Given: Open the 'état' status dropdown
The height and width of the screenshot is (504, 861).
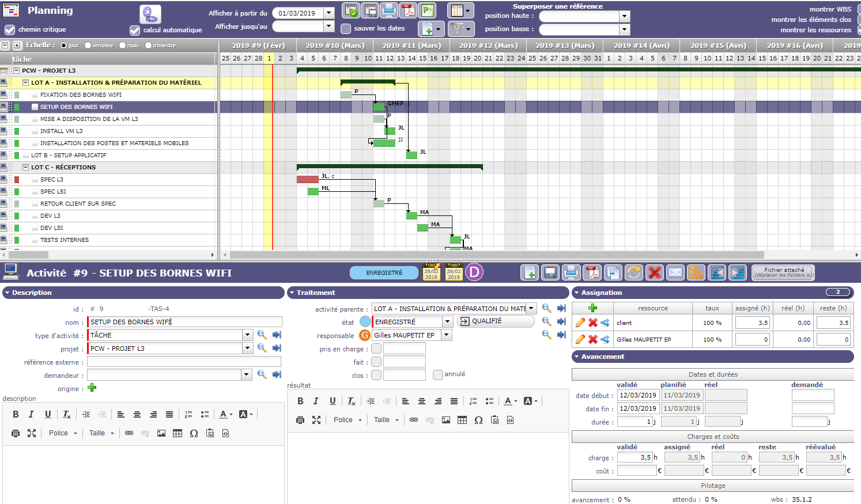Looking at the screenshot, I should coord(447,321).
